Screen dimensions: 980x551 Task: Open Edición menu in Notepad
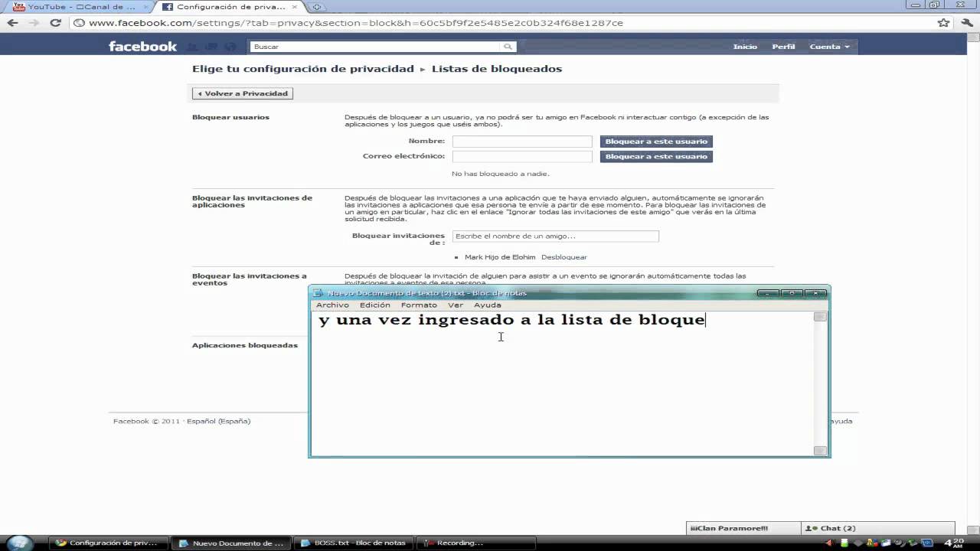(x=374, y=305)
